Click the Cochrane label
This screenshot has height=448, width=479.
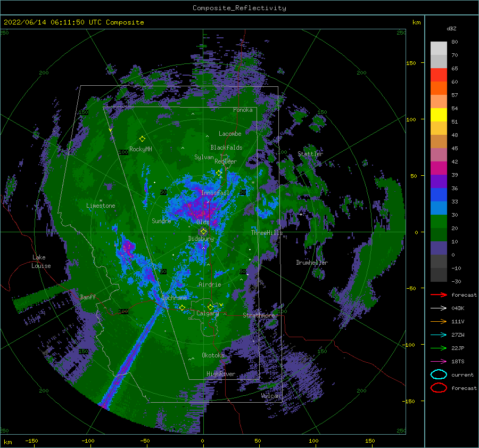tap(174, 298)
